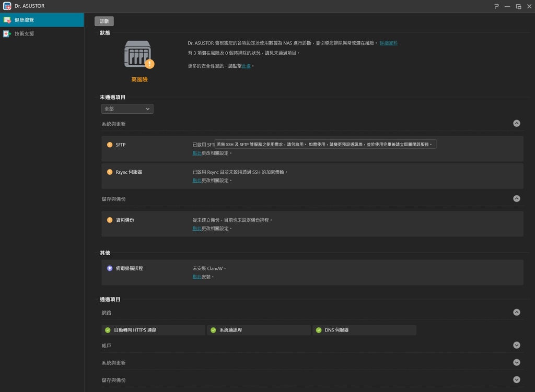Viewport: 535px width, 392px height.
Task: Click the orange warning icon beside SFTP
Action: (110, 145)
